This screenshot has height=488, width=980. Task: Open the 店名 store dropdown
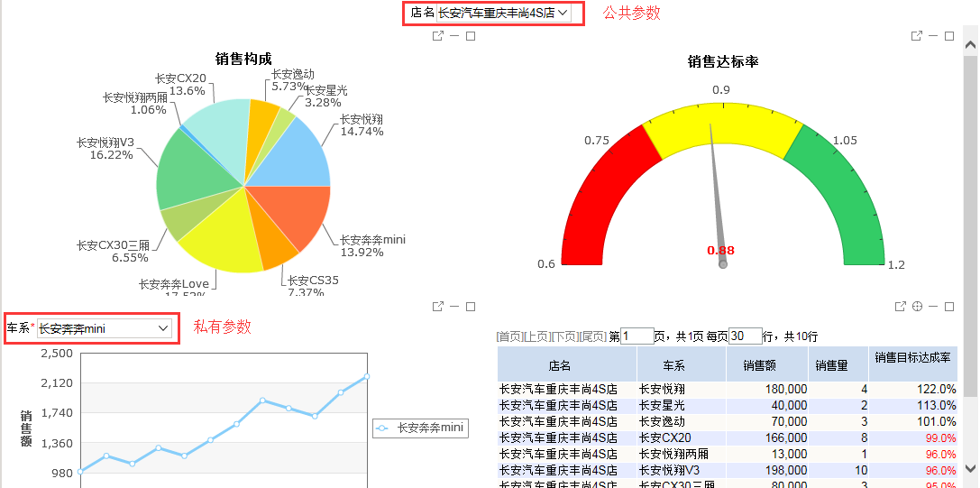[503, 13]
